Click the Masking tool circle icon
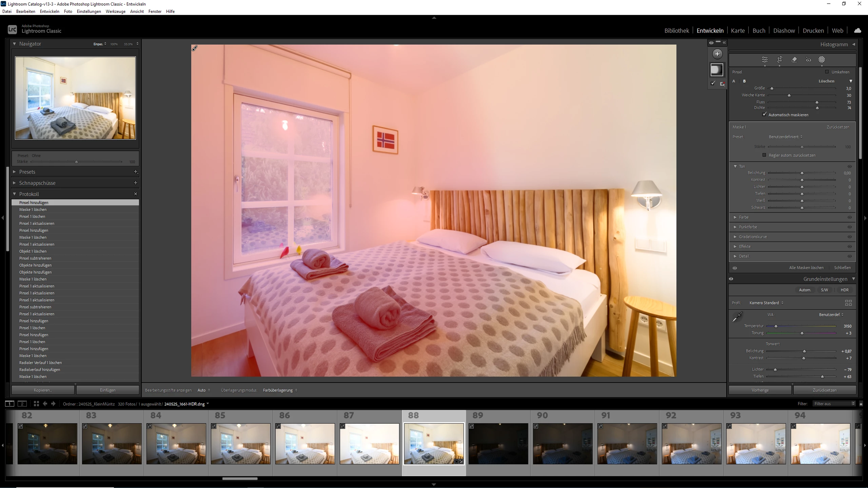Image resolution: width=868 pixels, height=488 pixels. pos(822,60)
